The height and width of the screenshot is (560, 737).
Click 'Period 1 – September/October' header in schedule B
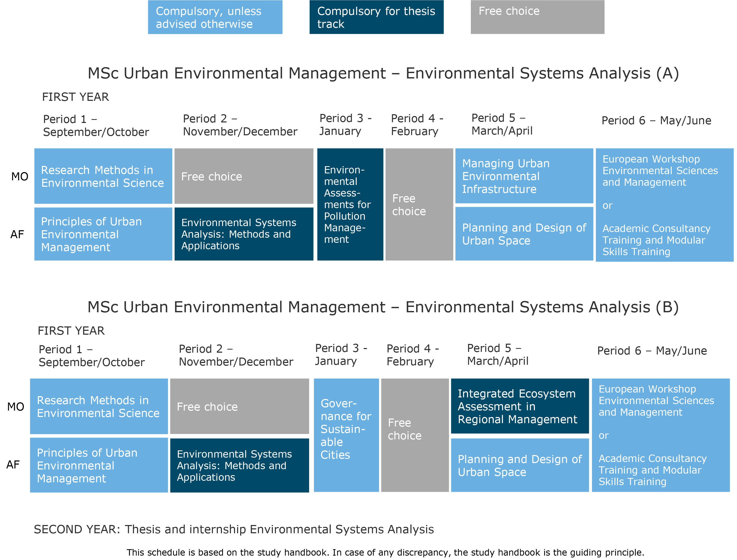tap(92, 356)
